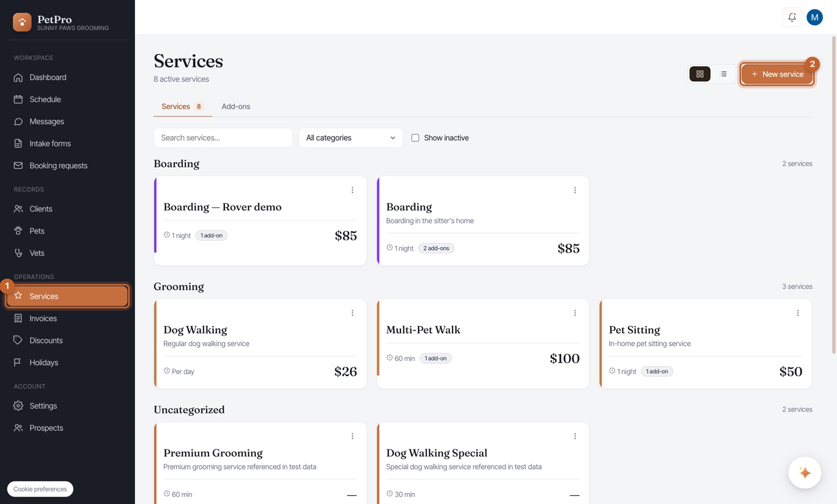The height and width of the screenshot is (504, 837).
Task: Click the Clients people icon
Action: [18, 209]
